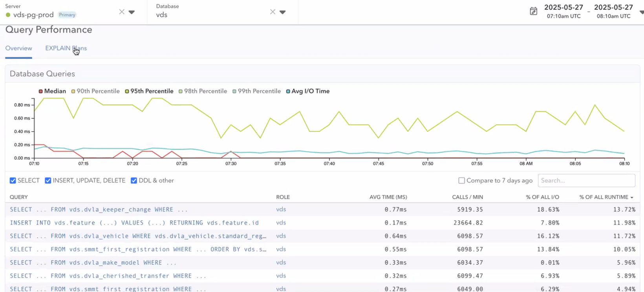This screenshot has height=292, width=644.
Task: Toggle the 95th Percentile legend series
Action: point(149,91)
